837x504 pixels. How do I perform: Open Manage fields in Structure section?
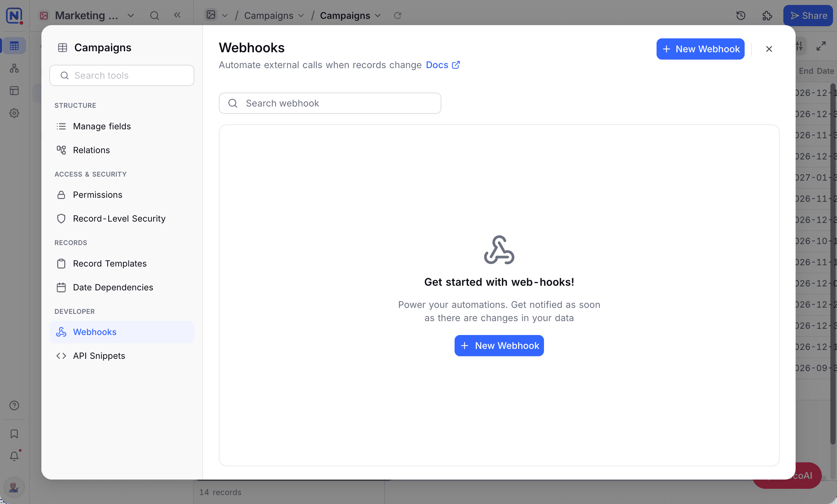point(122,126)
